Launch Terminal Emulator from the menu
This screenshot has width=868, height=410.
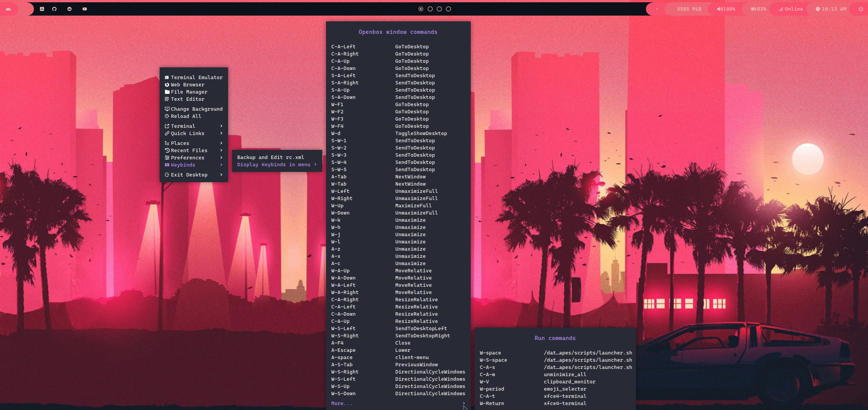[x=194, y=77]
